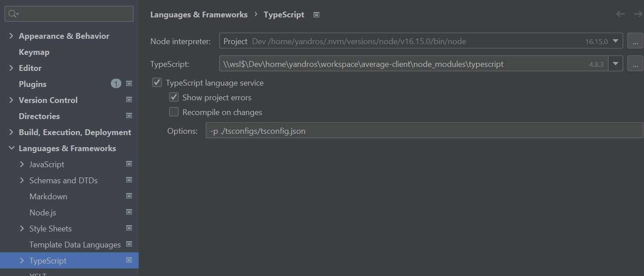
Task: Collapse Languages & Frameworks section
Action: [x=12, y=148]
